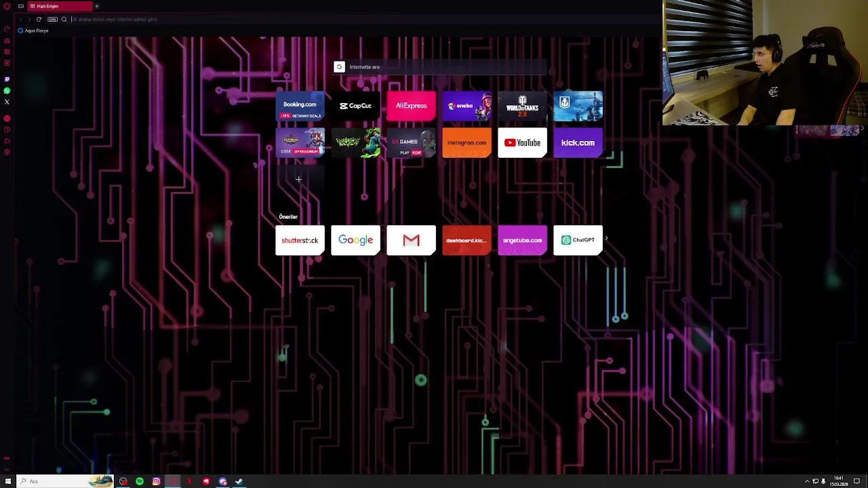Go forward with the forward arrow

(28, 19)
